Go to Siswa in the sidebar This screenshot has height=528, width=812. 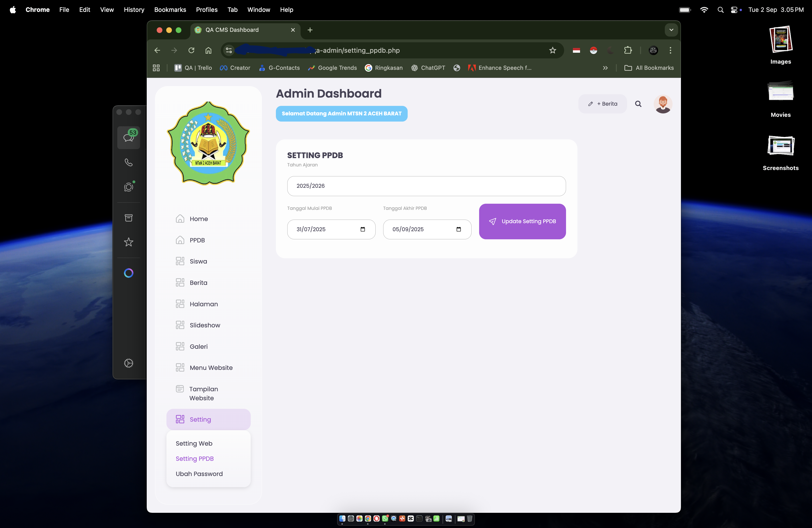[x=198, y=261]
